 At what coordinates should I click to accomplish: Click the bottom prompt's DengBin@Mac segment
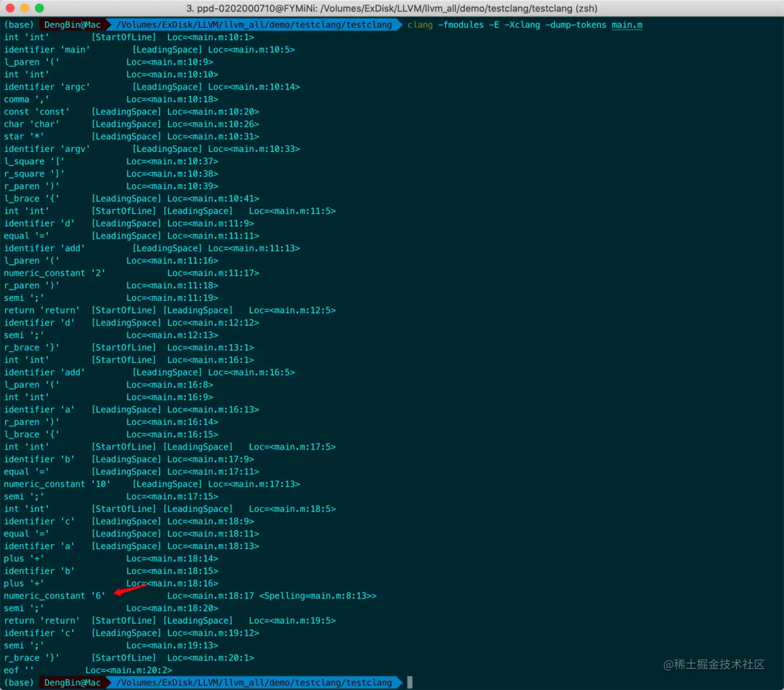[x=73, y=682]
